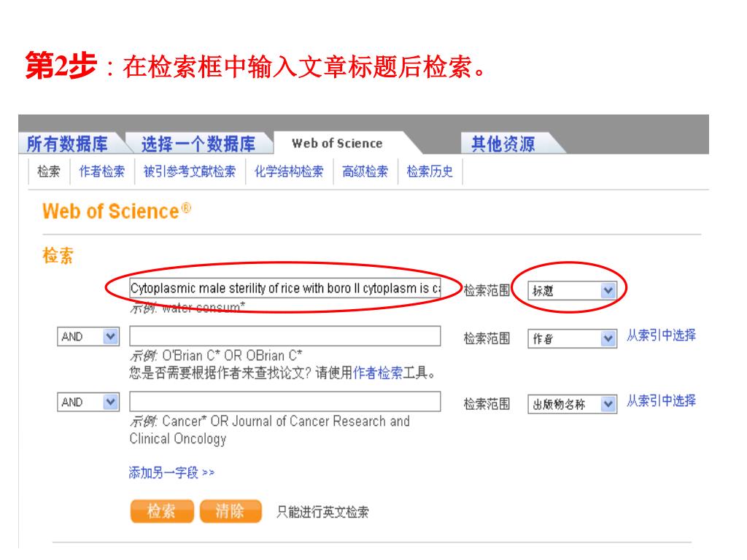Select the Web of Science tab
The image size is (747, 560).
point(337,144)
